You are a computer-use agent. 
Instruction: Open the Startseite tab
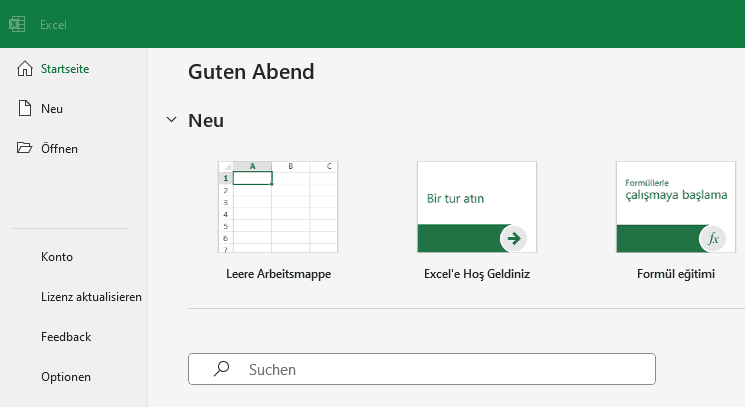[x=65, y=69]
